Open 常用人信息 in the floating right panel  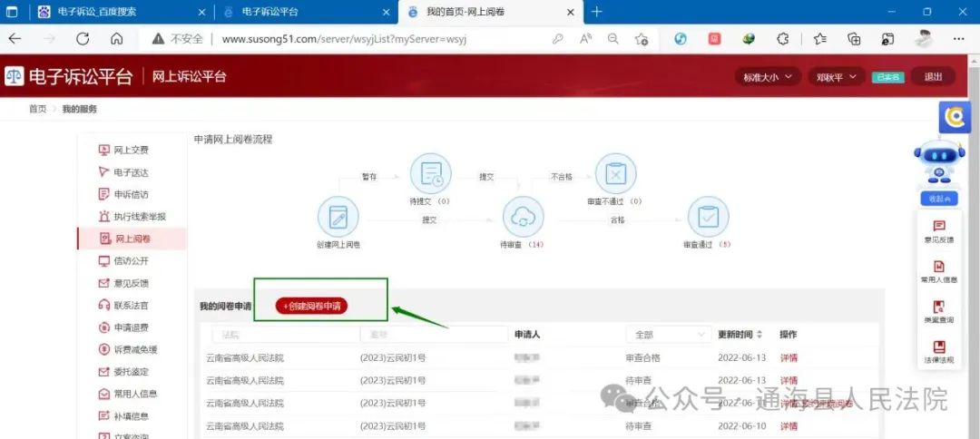click(x=939, y=271)
